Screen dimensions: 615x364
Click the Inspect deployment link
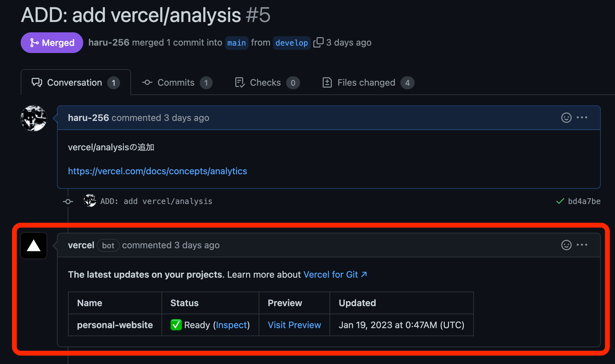coord(231,325)
